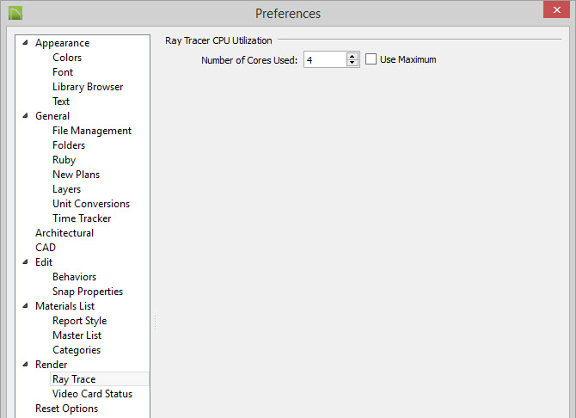Enable the Use Maximum checkbox
576x418 pixels.
click(371, 59)
